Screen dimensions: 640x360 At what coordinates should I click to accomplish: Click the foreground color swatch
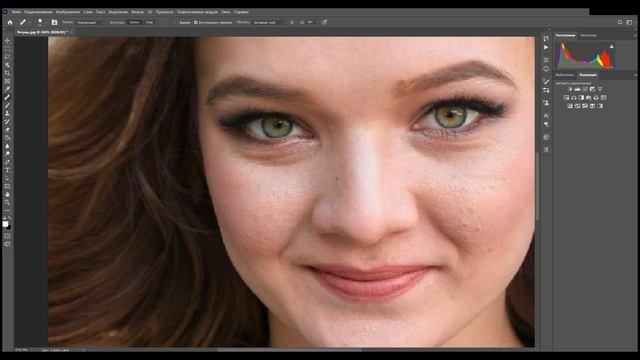click(x=5, y=224)
